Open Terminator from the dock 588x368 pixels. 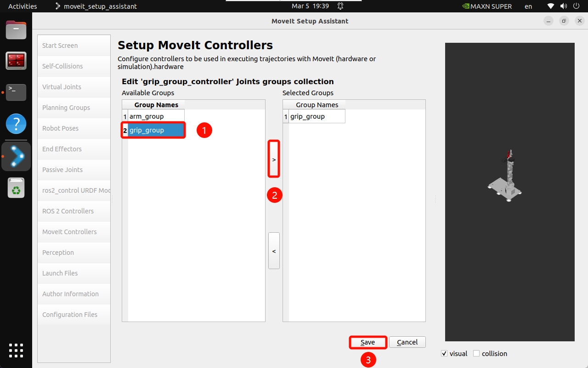coord(16,61)
